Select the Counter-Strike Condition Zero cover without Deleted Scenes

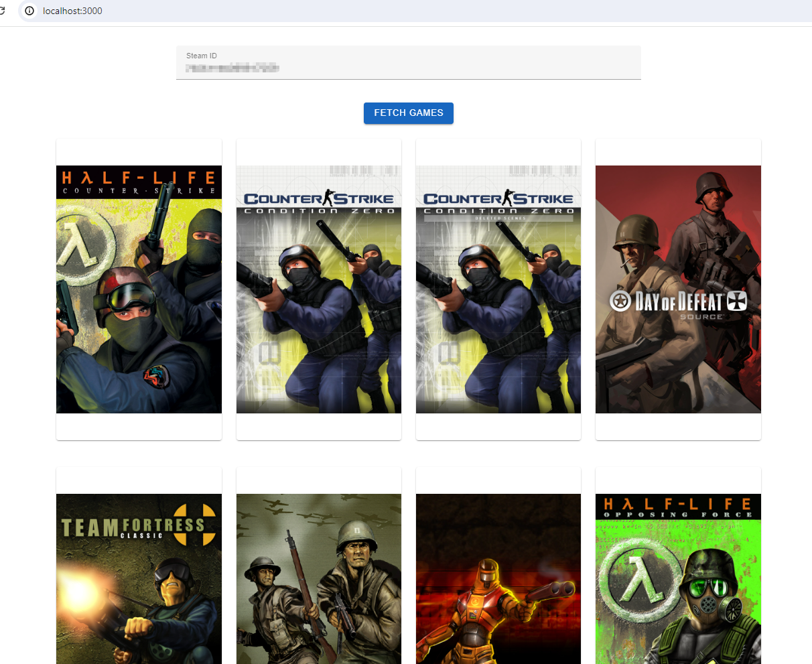pyautogui.click(x=319, y=289)
